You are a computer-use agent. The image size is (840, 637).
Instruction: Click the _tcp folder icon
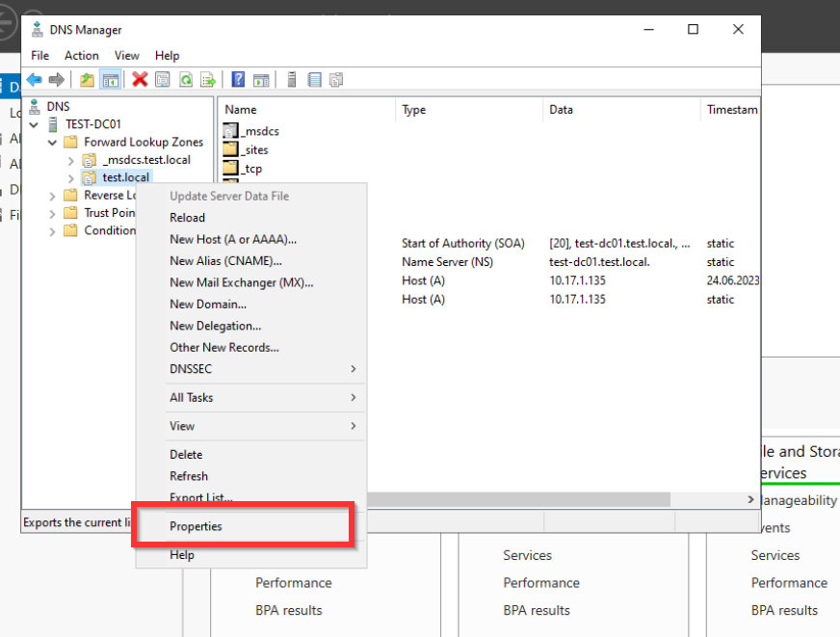(230, 169)
